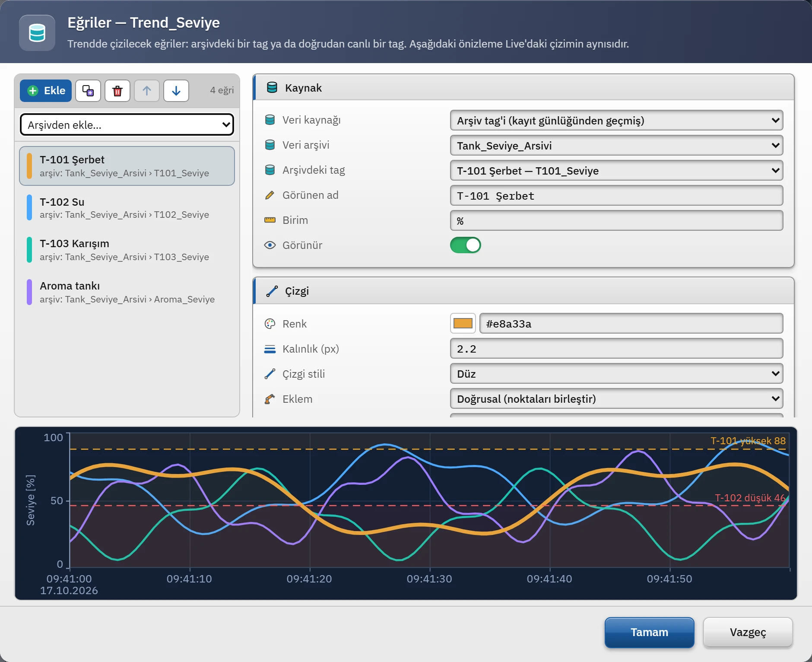Click the Çizgi stili line icon
Screen dimensions: 812x662
(270, 374)
